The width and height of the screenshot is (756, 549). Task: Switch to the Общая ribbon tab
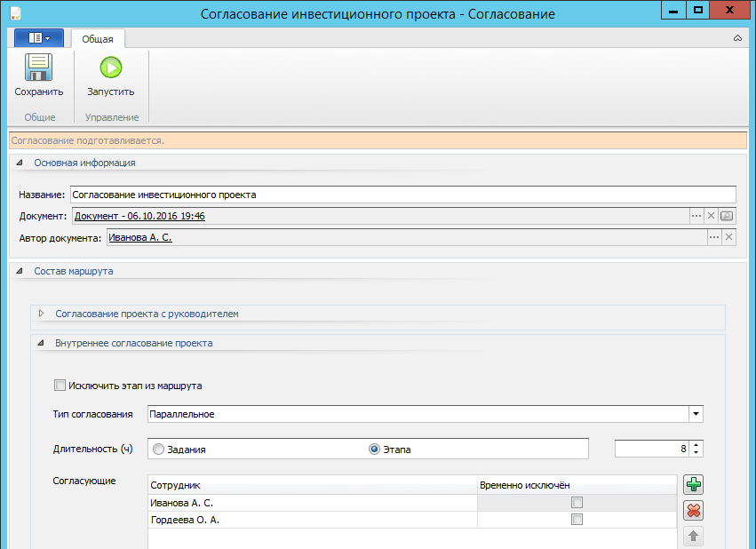point(98,39)
